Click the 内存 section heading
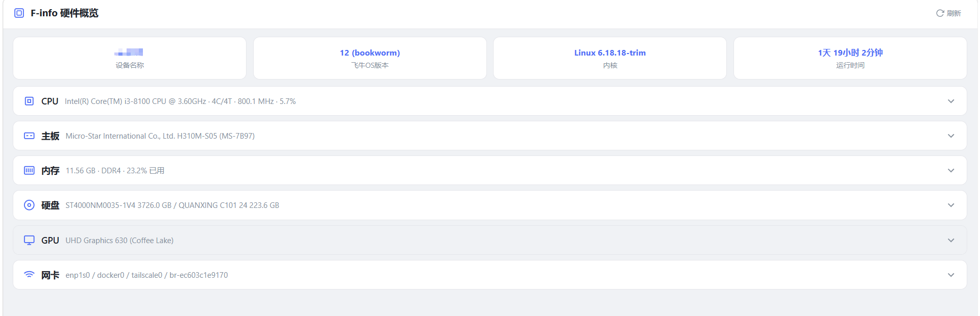 [50, 171]
